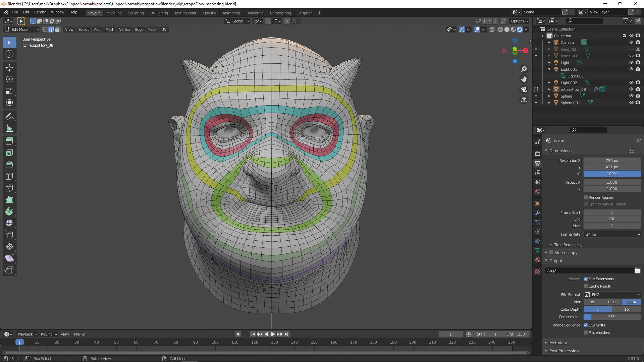Open the Render menu
The height and width of the screenshot is (362, 644).
[x=40, y=12]
